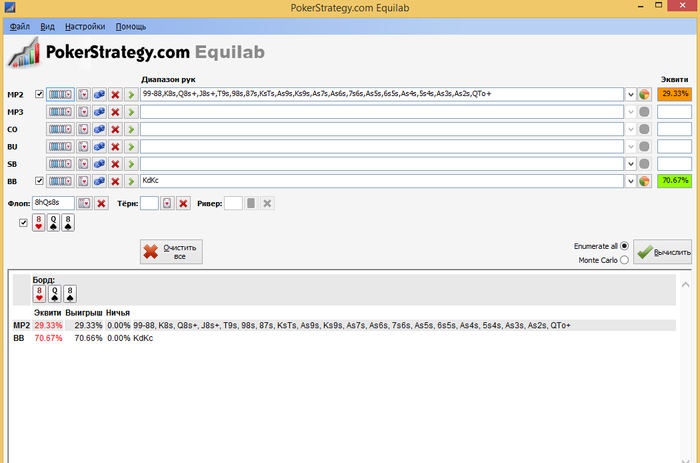Open the pie chart for BB equity

coord(644,181)
